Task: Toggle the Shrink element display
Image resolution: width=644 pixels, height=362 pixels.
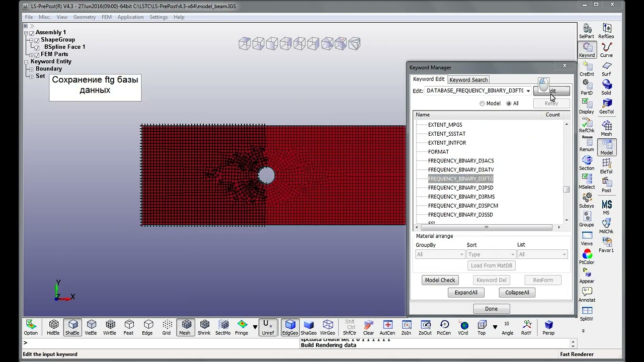Action: (204, 327)
